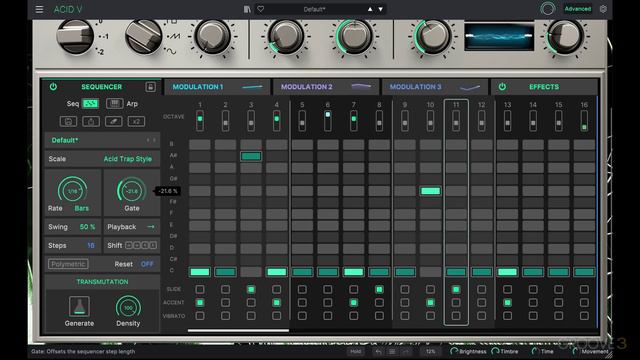Open the hamburger main menu
640x360 pixels.
39,9
